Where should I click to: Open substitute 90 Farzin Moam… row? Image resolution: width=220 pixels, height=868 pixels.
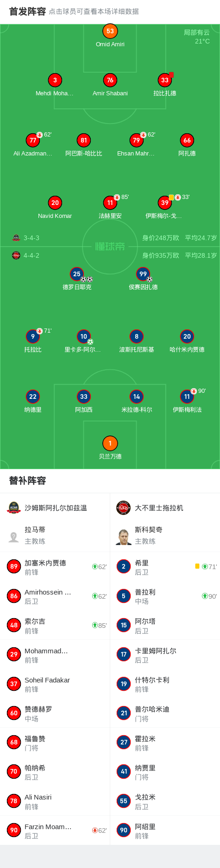tap(55, 830)
